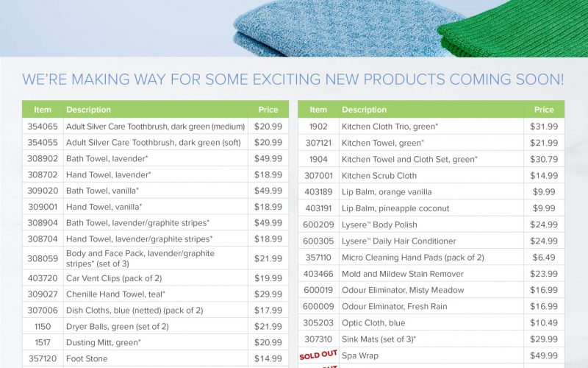Select Bath Towel, lavender description
Viewport: 588px width, 368px height.
point(107,158)
